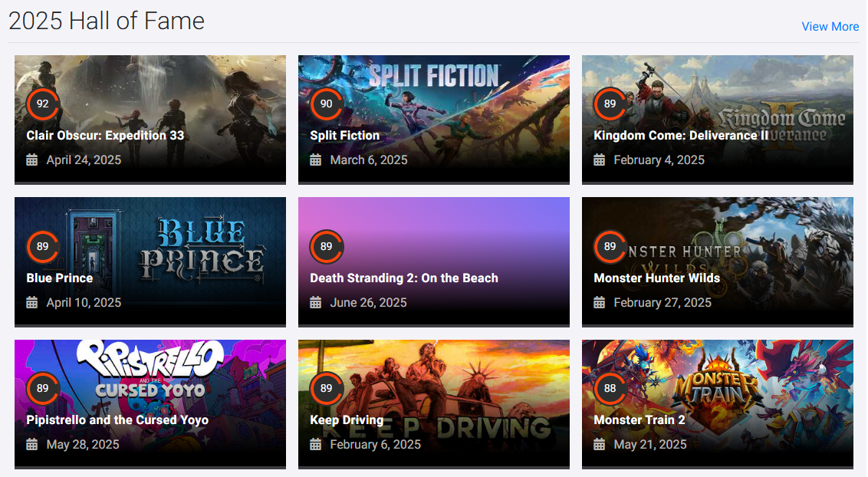Open the View More link

coord(830,27)
